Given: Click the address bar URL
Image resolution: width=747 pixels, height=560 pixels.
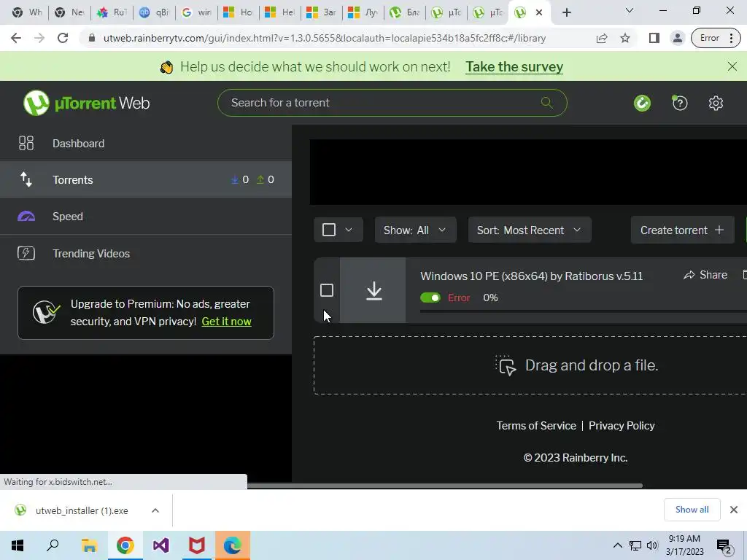Looking at the screenshot, I should 325,38.
